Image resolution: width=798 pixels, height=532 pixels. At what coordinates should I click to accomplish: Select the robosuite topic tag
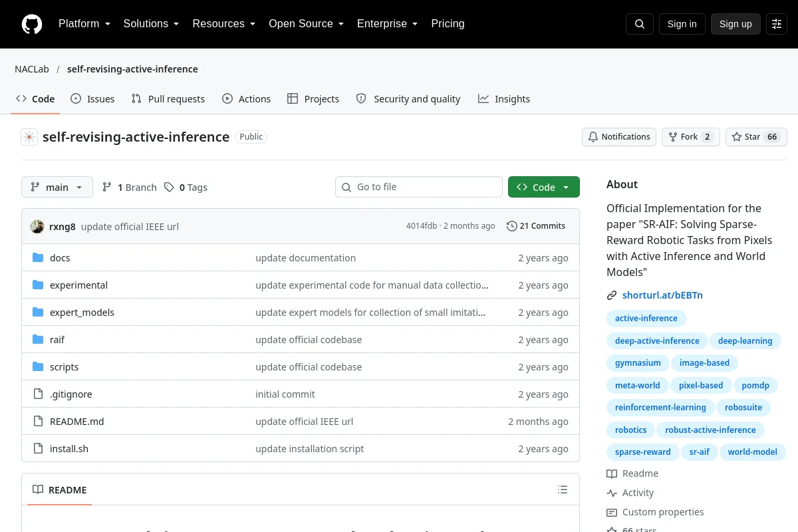743,408
